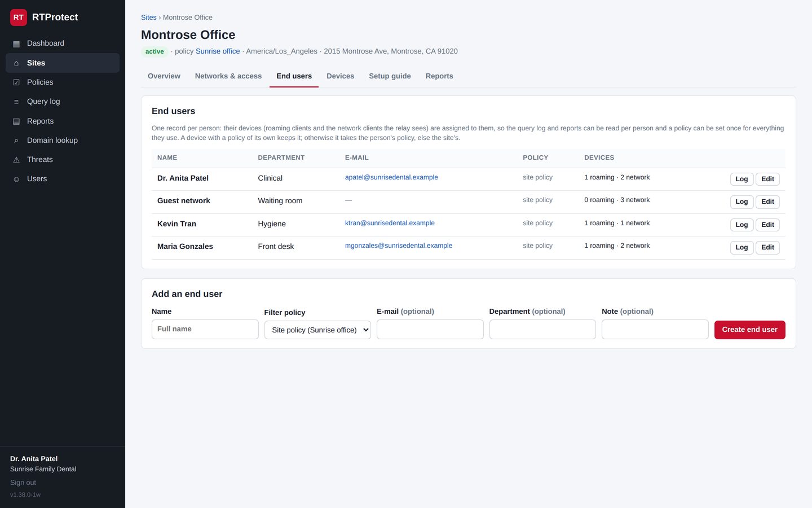Click the Full name input field
812x508 pixels.
tap(205, 330)
